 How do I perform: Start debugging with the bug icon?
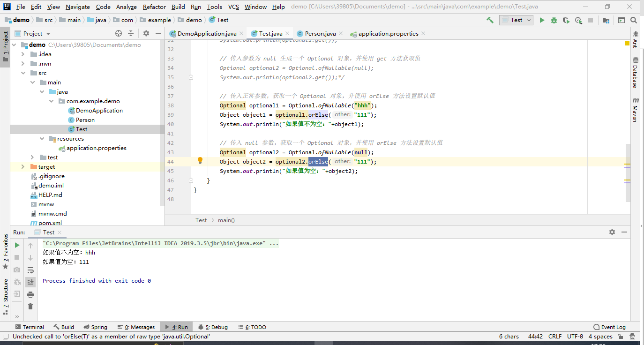tap(554, 20)
